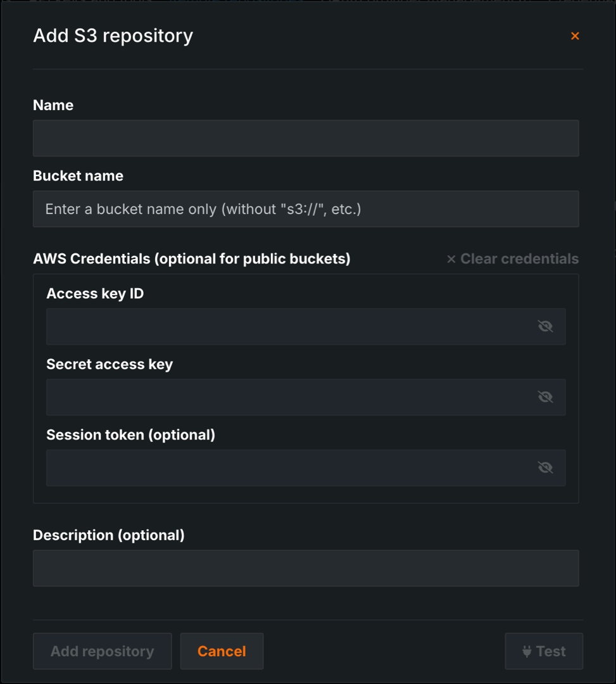Cancel adding the S3 repository

pyautogui.click(x=222, y=651)
